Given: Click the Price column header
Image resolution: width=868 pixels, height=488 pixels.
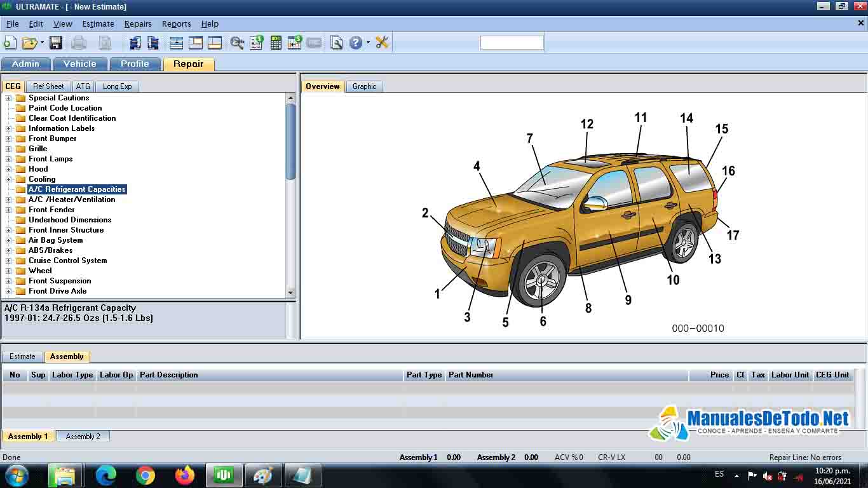Looking at the screenshot, I should click(711, 375).
